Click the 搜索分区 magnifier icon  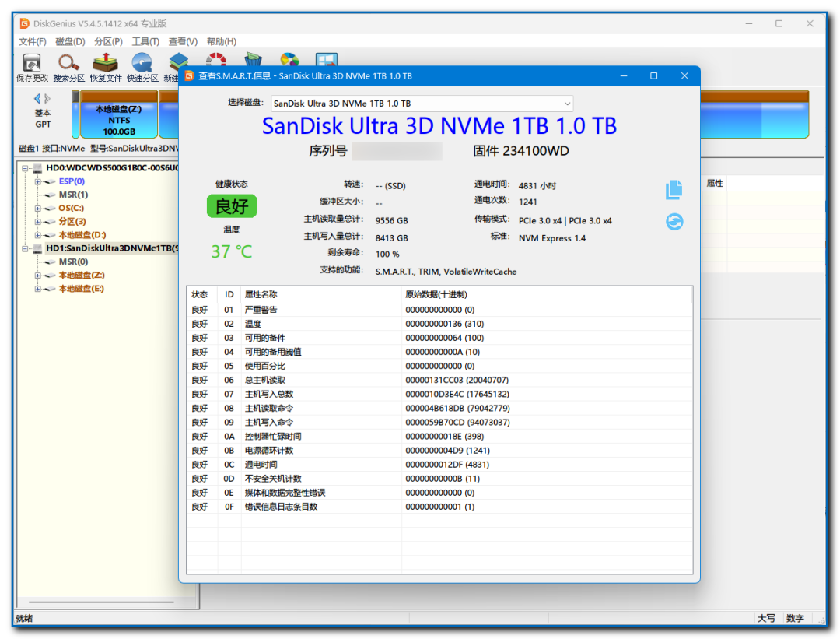coord(68,63)
